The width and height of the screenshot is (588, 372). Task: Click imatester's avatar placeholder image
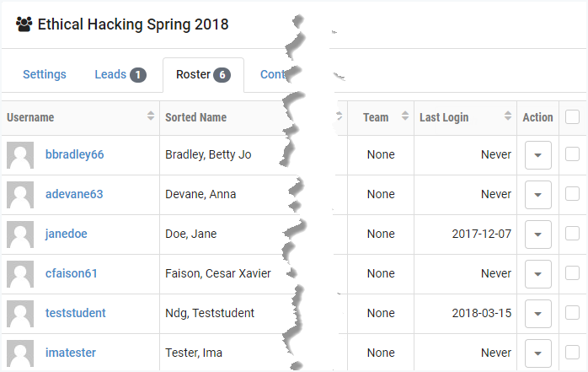(20, 353)
